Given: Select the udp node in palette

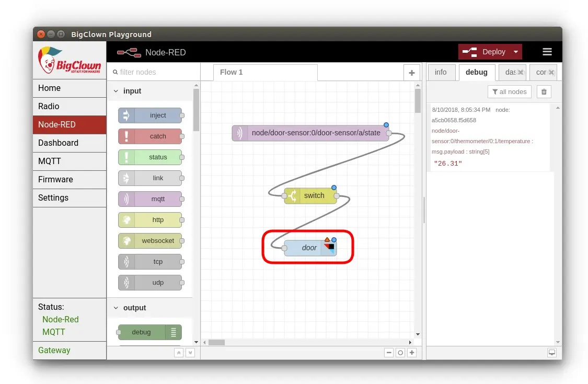Looking at the screenshot, I should [x=150, y=283].
